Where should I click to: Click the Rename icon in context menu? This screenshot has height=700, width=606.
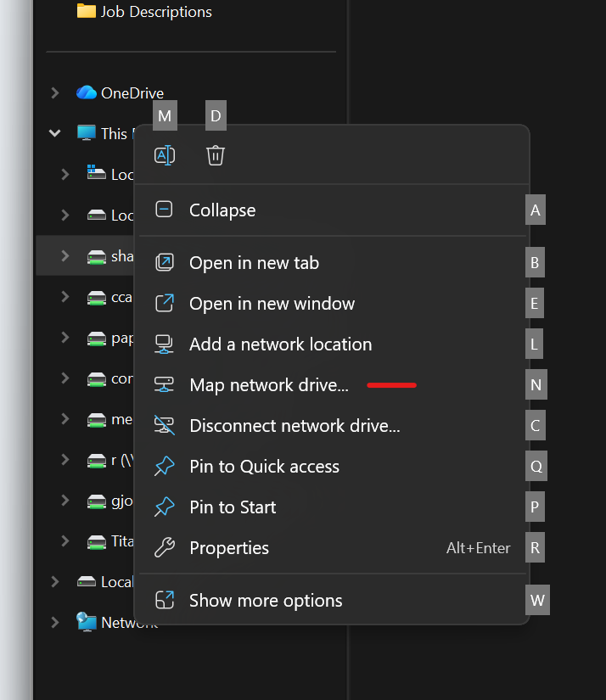coord(165,155)
